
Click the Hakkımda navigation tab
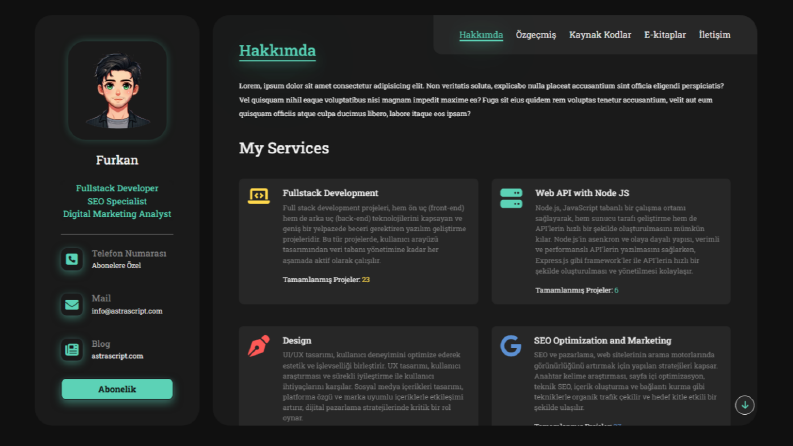pyautogui.click(x=481, y=35)
